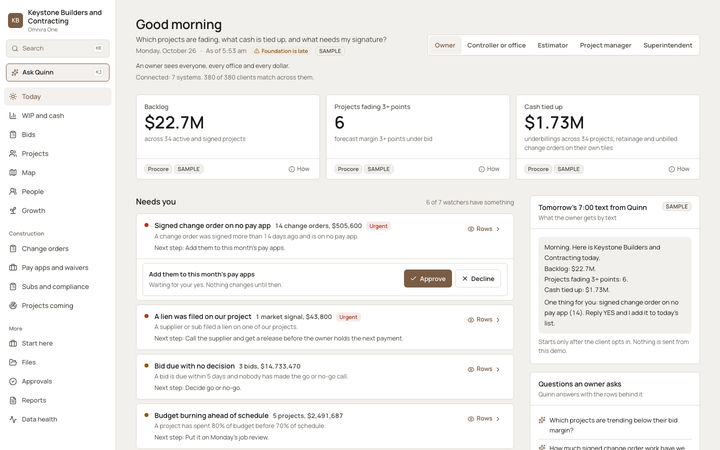Screen dimensions: 720x450
Task: Ask which projects trend below bid margin
Action: pyautogui.click(x=614, y=425)
